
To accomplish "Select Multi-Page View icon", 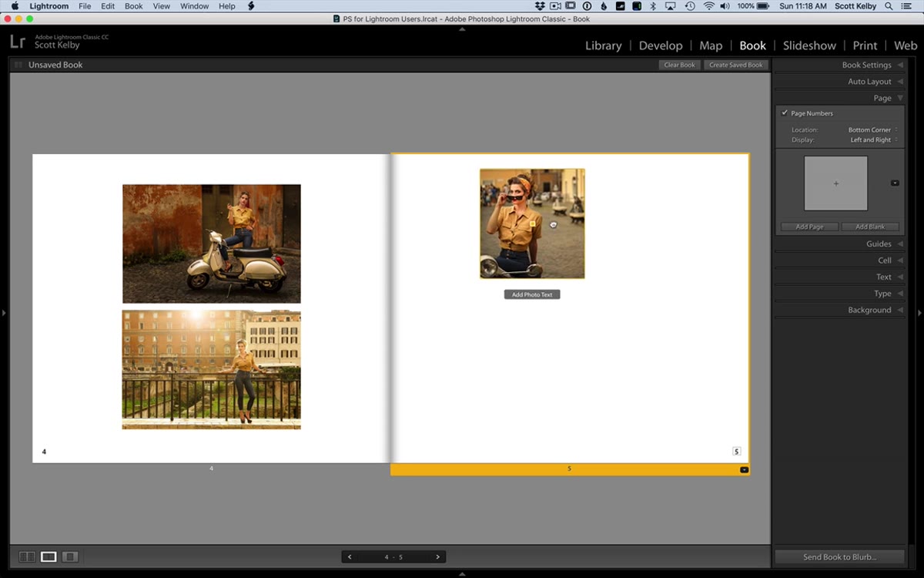I will point(27,556).
